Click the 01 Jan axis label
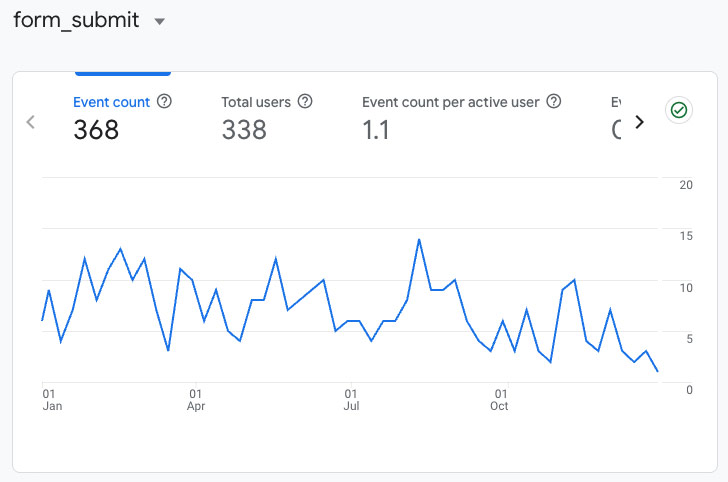The image size is (728, 482). [52, 400]
